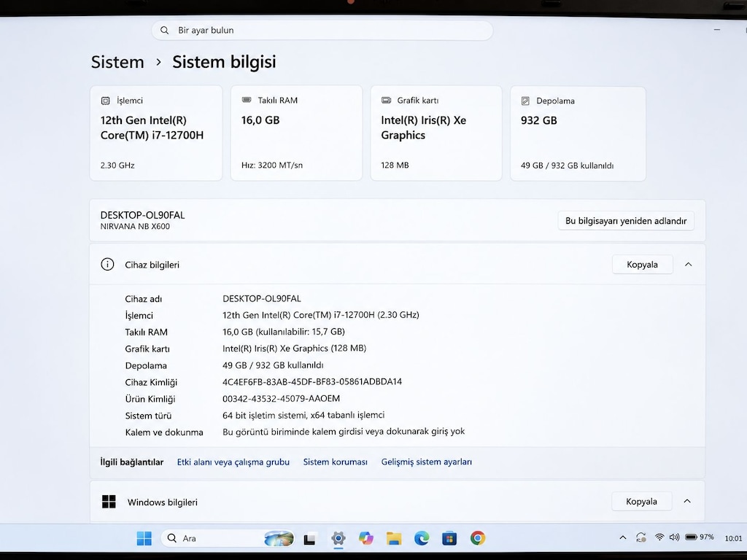Copy device info with the Cihaz bilgileri Kopyala button
The width and height of the screenshot is (747, 560).
[x=642, y=264]
